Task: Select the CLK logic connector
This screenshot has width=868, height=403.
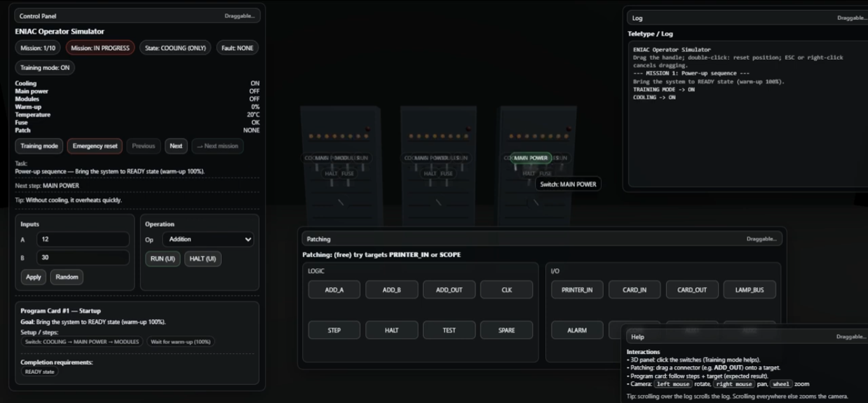Action: tap(506, 290)
